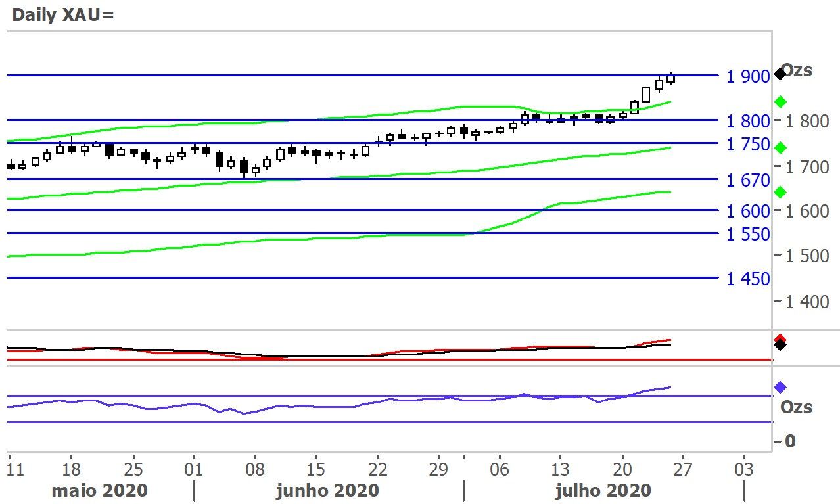Image resolution: width=840 pixels, height=504 pixels.
Task: Click the 1 750 horizontal level label
Action: coord(748,145)
